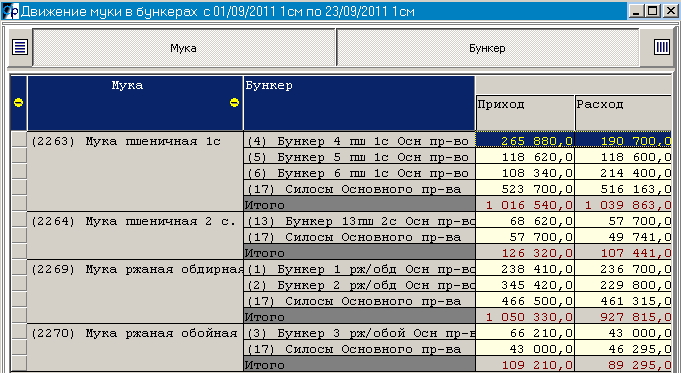Click total Приход 1 050 330,0

tap(525, 317)
